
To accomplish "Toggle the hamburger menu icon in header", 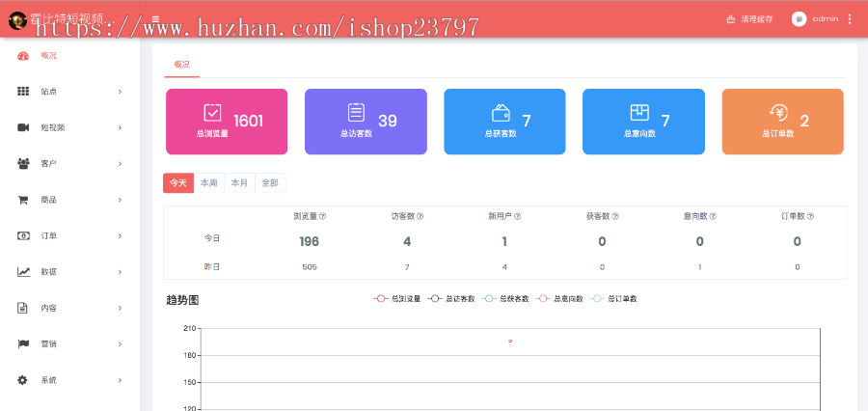I will [155, 19].
